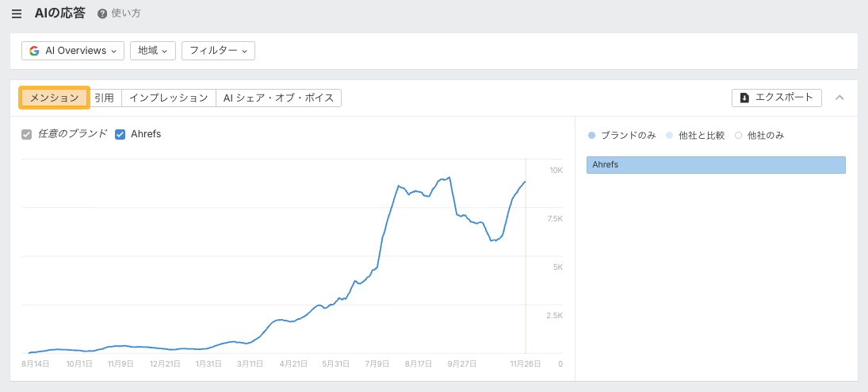Switch to the 引用 tab

coord(104,98)
